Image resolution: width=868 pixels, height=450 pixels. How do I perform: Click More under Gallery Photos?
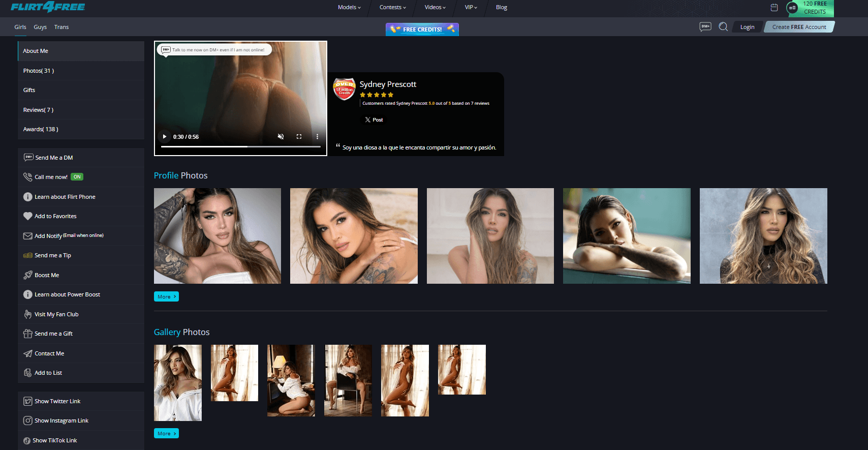[x=166, y=433]
